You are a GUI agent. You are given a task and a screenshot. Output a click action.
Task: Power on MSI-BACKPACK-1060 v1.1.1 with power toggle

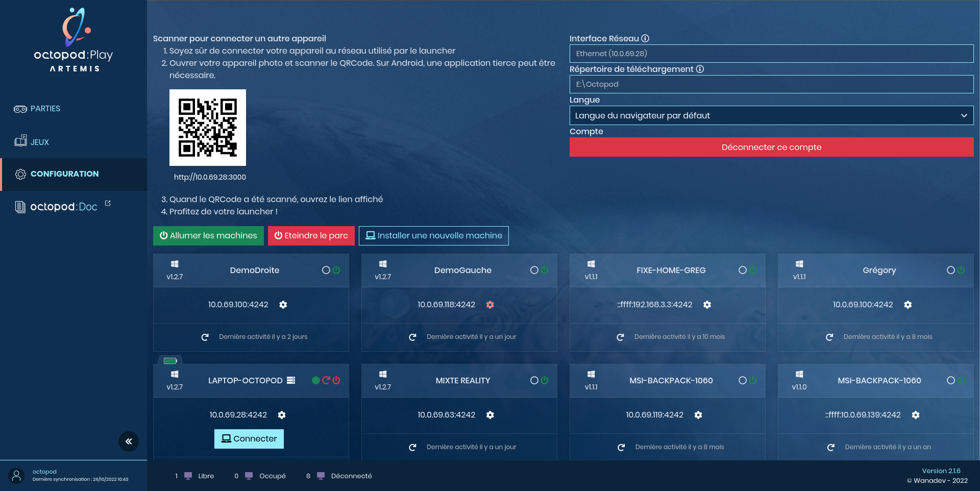click(x=753, y=380)
